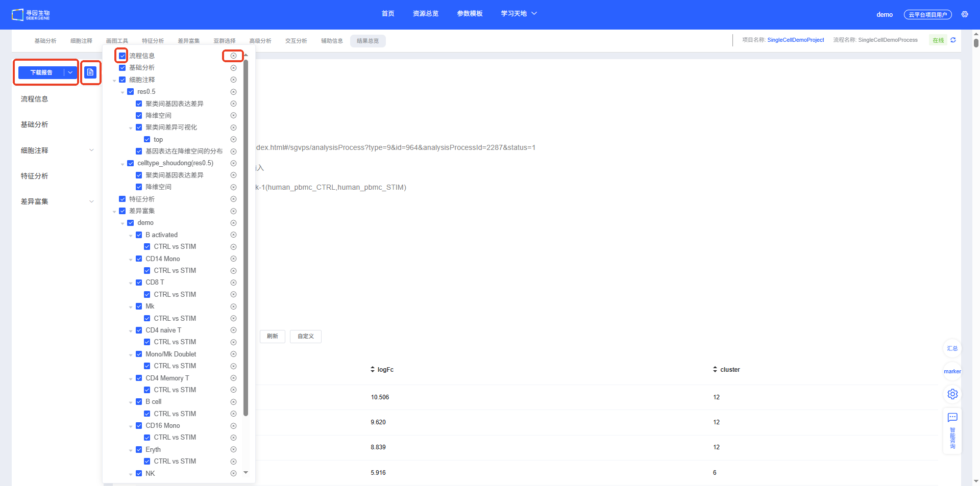Click the circled x beside Mono/Mk Doublet
Viewport: 980px width, 486px height.
(233, 354)
